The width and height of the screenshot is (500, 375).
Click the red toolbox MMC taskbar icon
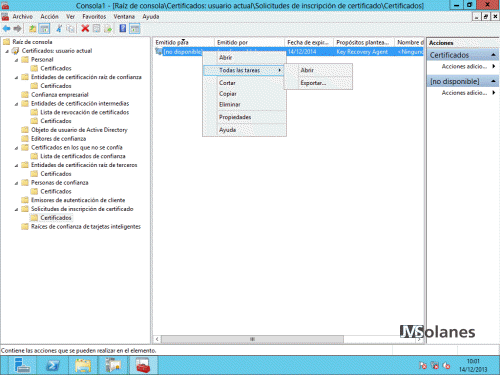143,365
